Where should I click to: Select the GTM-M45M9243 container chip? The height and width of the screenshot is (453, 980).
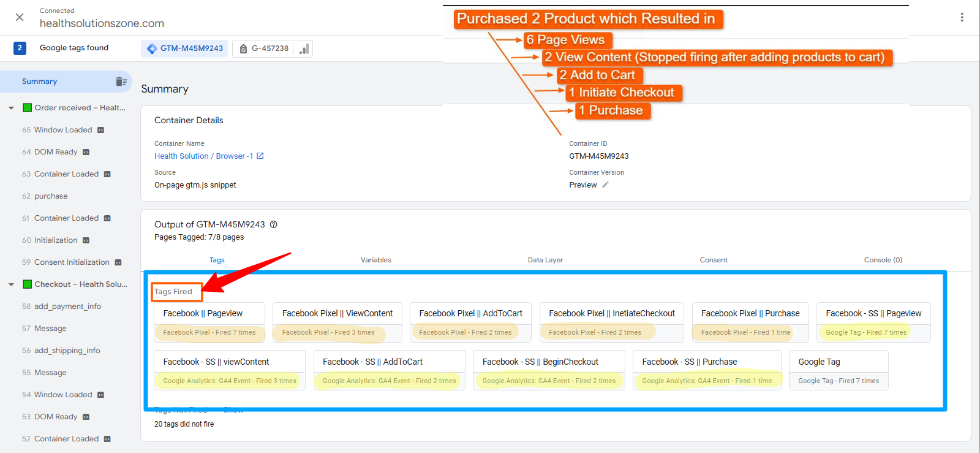[184, 48]
